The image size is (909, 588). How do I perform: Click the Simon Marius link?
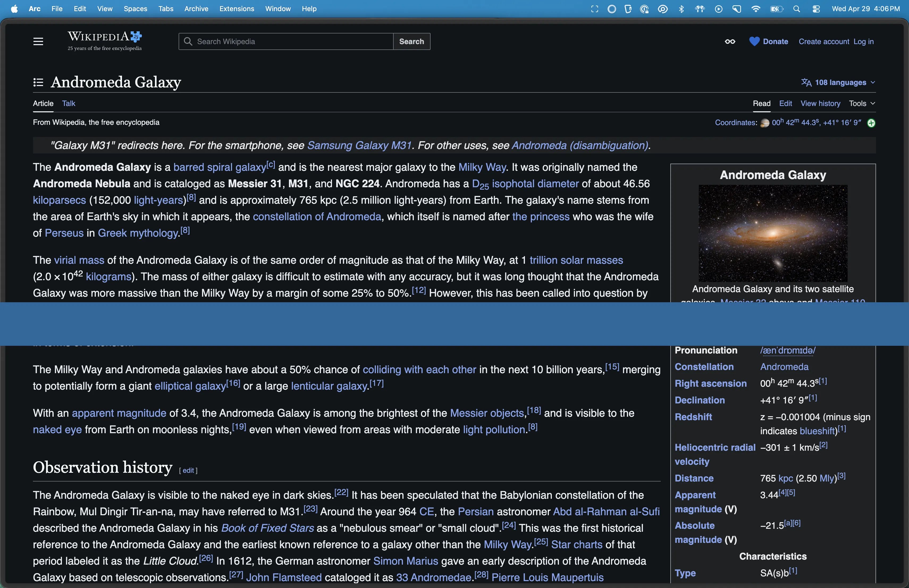406,561
